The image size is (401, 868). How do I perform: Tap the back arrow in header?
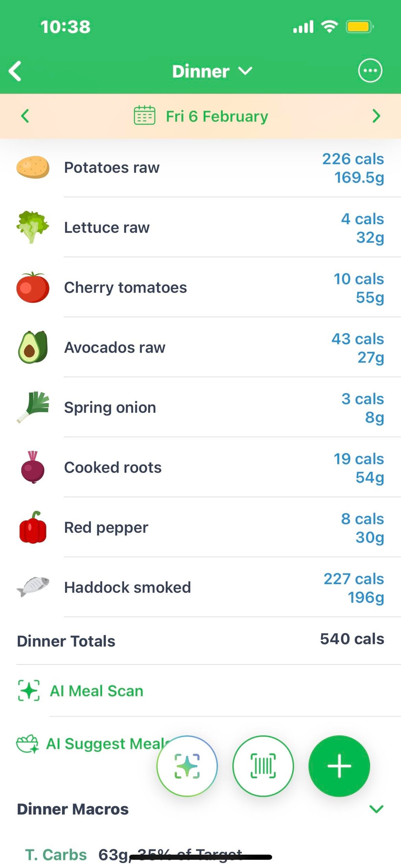click(16, 71)
